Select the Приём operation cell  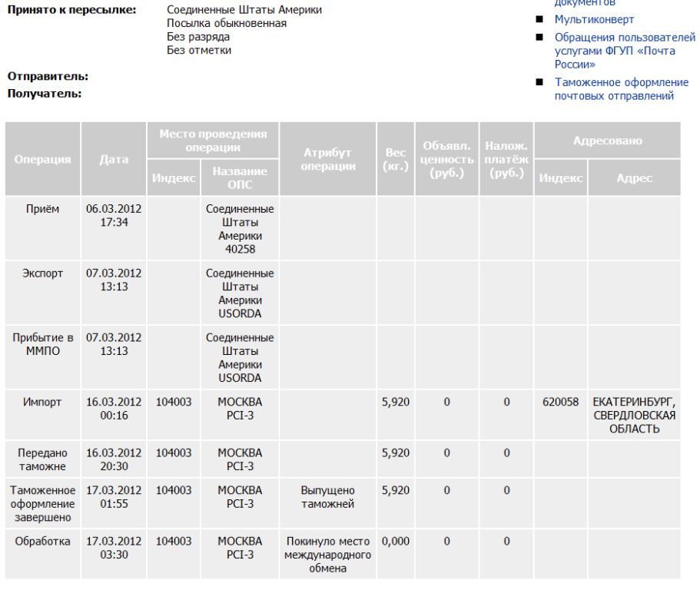click(42, 228)
